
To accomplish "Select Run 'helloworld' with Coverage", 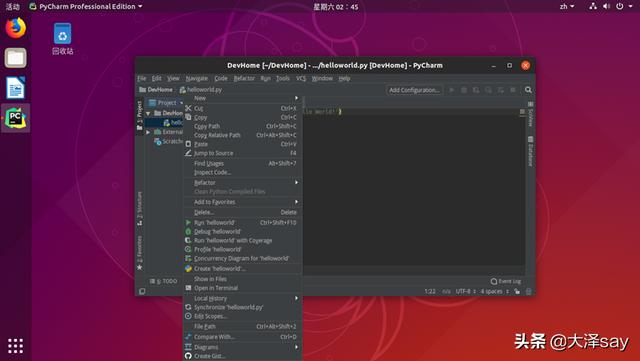I will [243, 241].
